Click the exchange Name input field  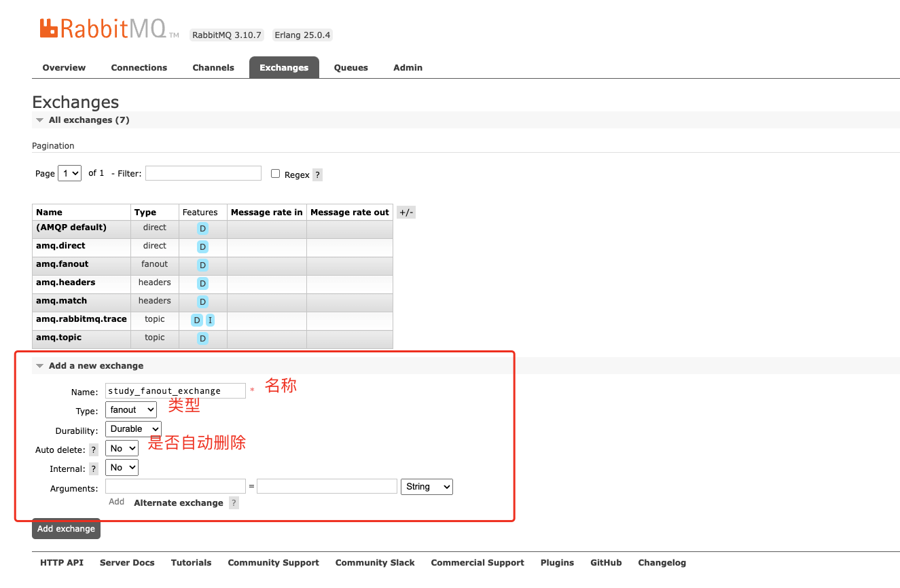(175, 390)
